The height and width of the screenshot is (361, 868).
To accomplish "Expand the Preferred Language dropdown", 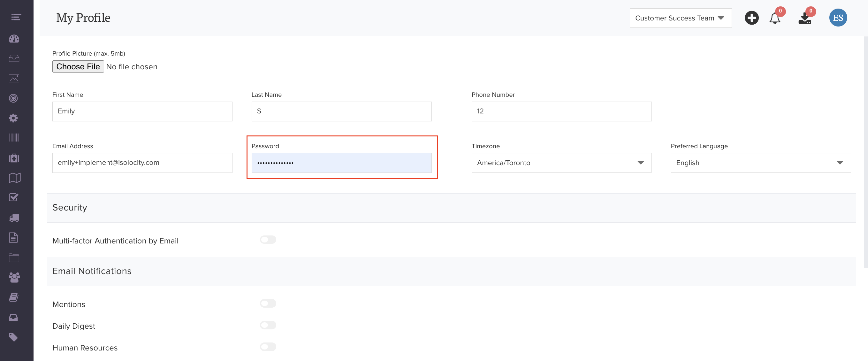I will click(760, 163).
